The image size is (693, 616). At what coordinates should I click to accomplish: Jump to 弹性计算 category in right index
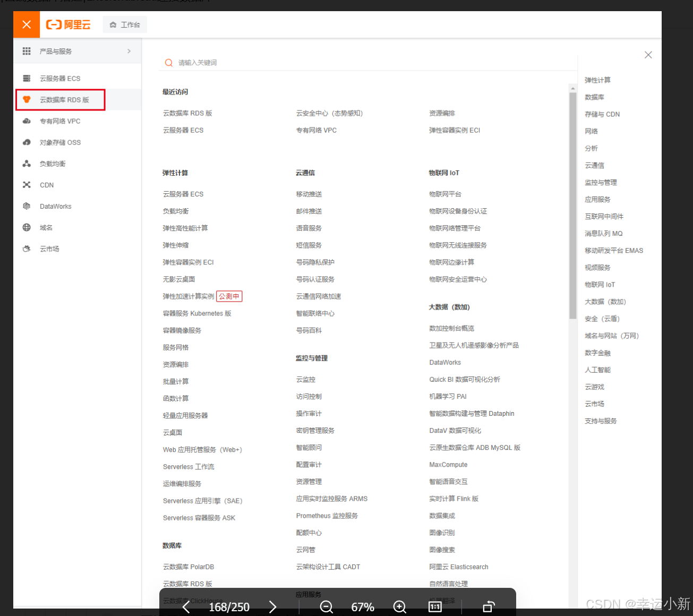click(597, 80)
